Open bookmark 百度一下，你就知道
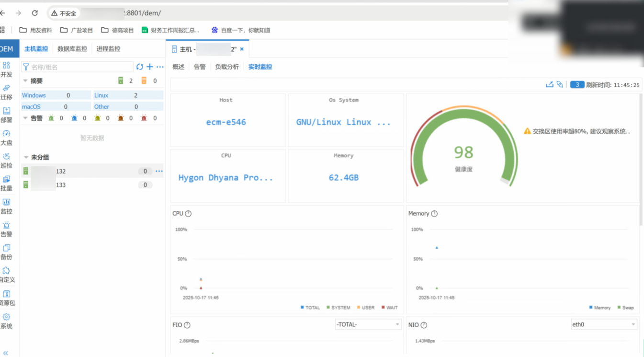The image size is (644, 357). pyautogui.click(x=241, y=30)
